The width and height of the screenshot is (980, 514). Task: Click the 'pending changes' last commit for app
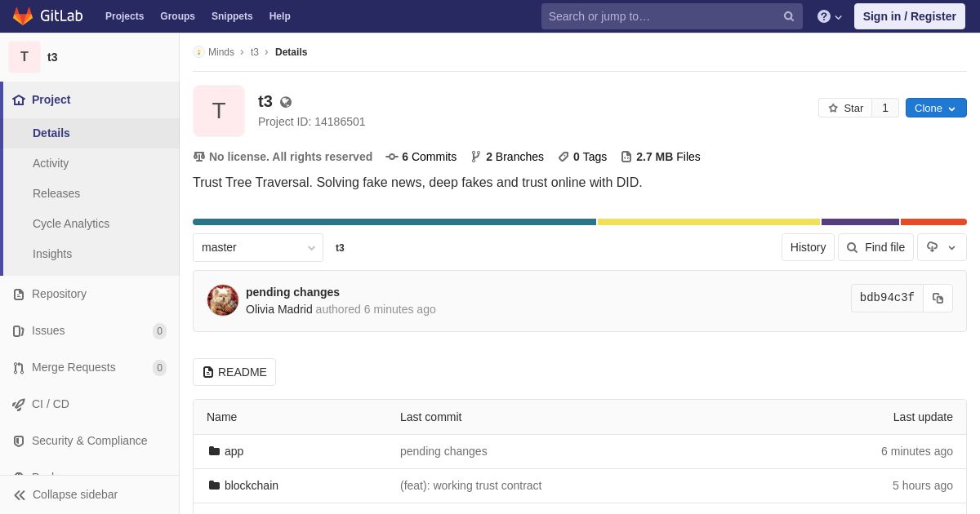coord(443,451)
